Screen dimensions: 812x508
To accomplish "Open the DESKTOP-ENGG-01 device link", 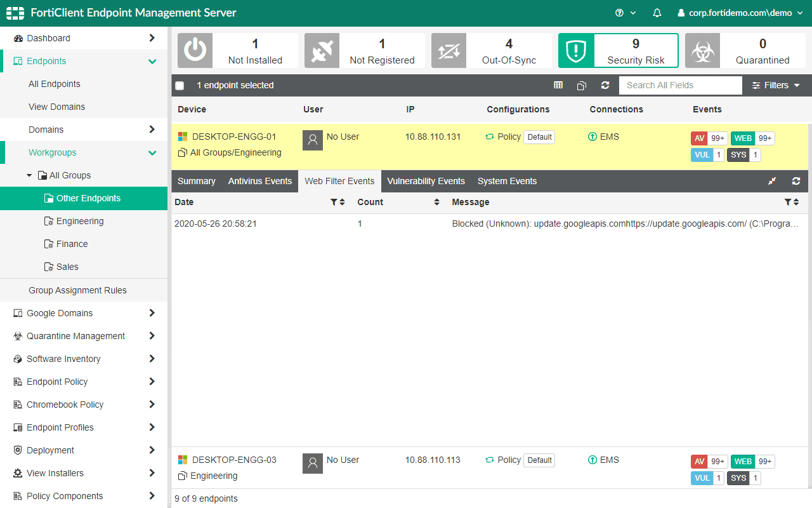I will click(x=234, y=137).
